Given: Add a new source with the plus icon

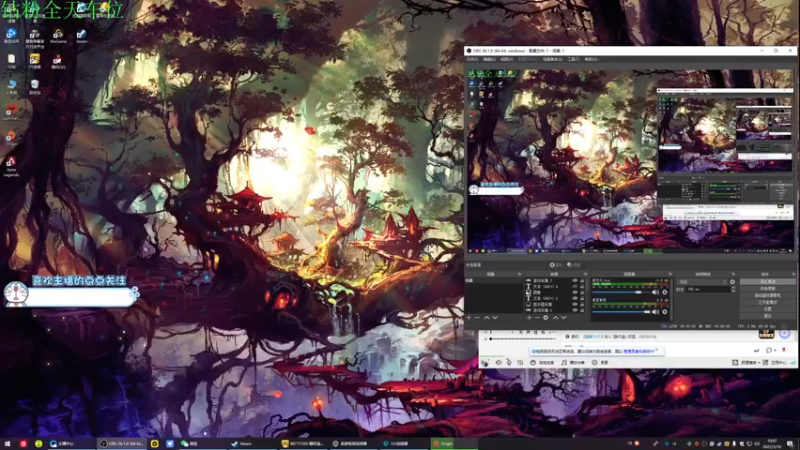Looking at the screenshot, I should (529, 317).
